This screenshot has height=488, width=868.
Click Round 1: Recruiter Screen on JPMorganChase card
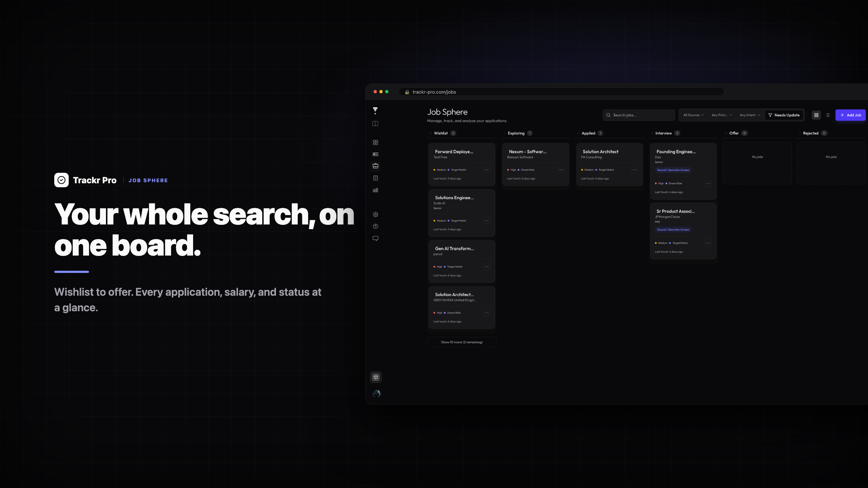[x=673, y=230]
